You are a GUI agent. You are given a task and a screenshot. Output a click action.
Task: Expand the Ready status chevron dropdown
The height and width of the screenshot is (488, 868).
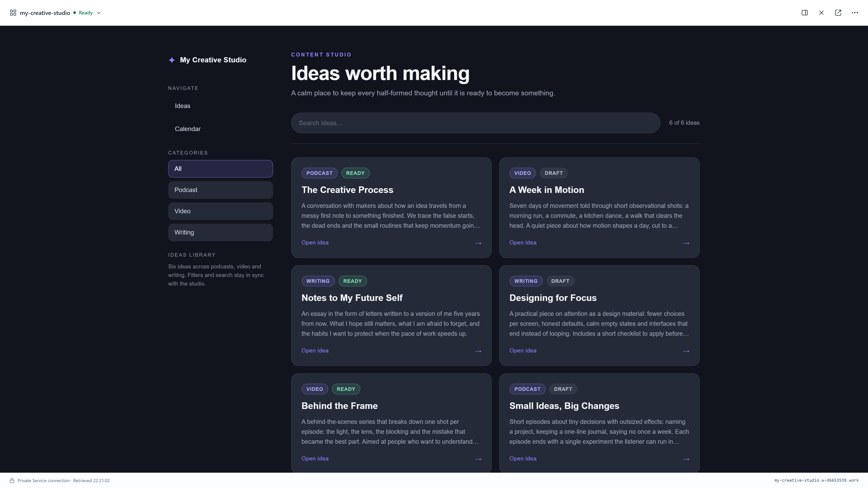point(99,13)
